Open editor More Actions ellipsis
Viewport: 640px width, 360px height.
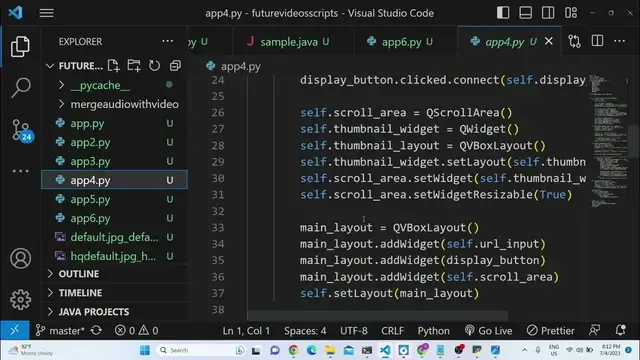click(x=620, y=41)
